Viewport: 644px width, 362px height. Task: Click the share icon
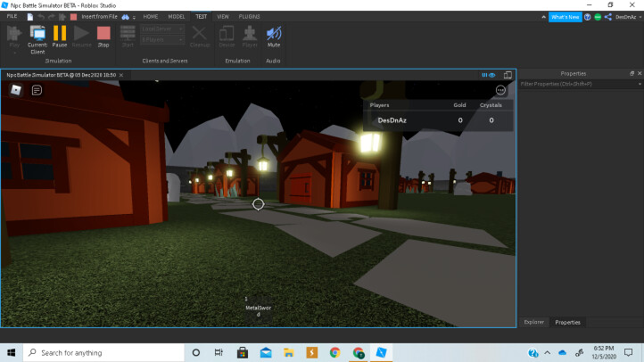(608, 17)
